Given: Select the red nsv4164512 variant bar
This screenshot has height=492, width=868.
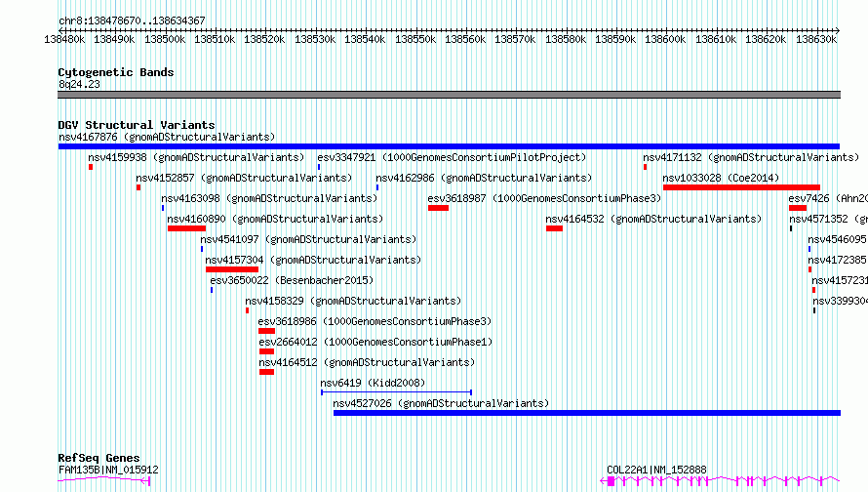Looking at the screenshot, I should coord(267,372).
